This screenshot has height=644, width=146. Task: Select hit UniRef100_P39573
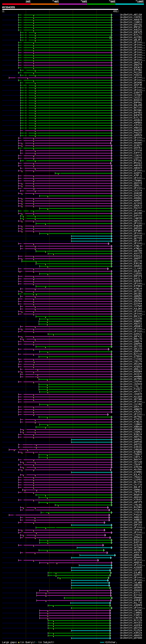click(x=131, y=615)
